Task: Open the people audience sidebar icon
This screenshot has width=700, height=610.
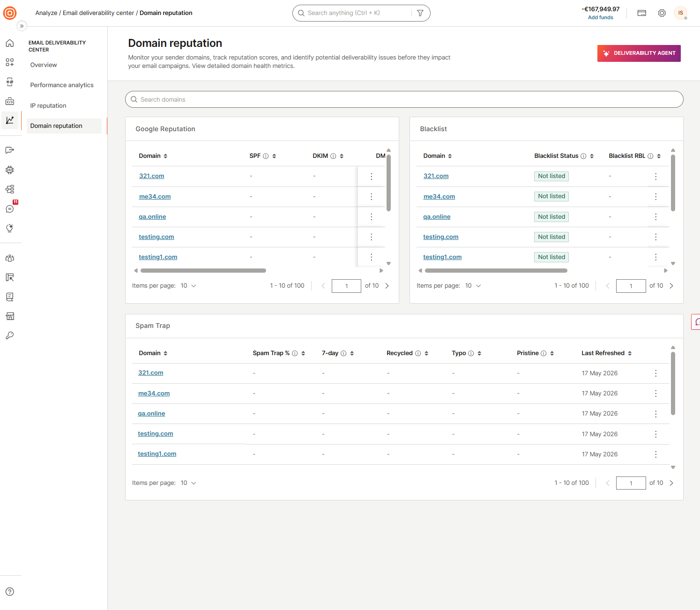Action: point(10,258)
